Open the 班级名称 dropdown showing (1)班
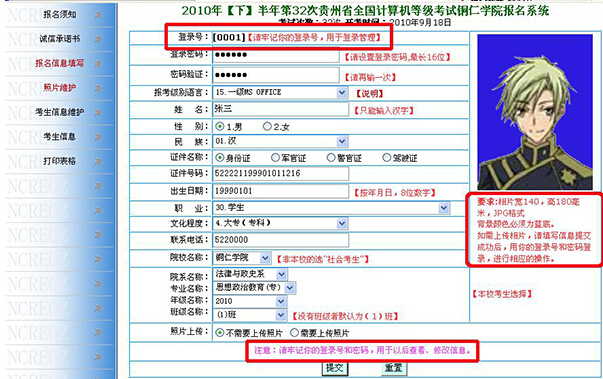This screenshot has width=603, height=379. 250,315
